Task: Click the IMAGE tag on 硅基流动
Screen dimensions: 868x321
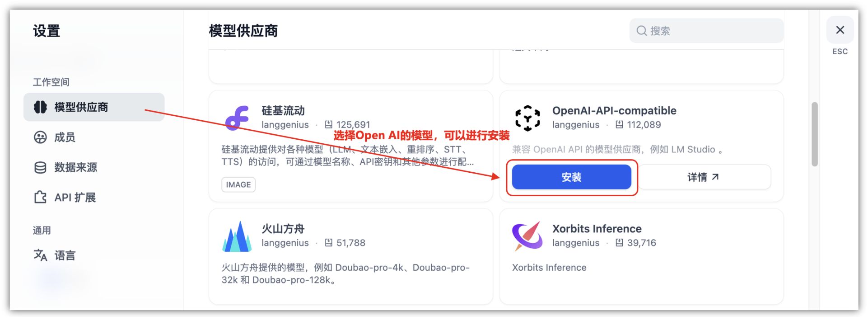Action: click(238, 184)
